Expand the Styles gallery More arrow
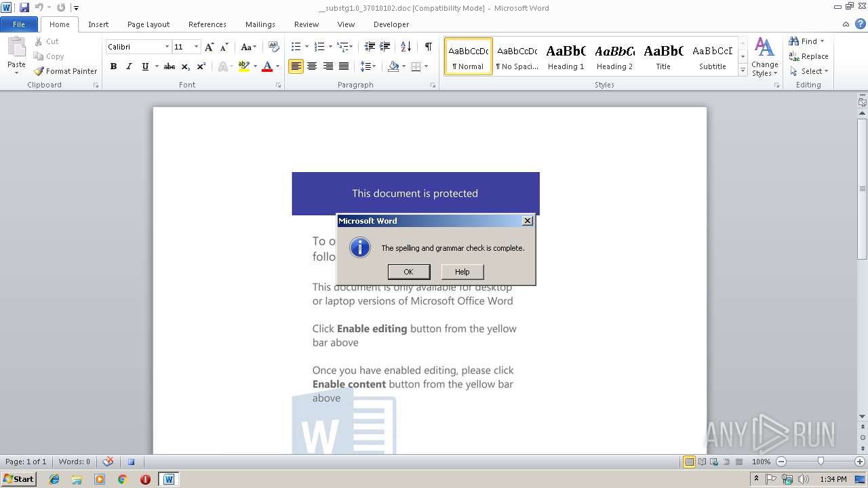 [743, 70]
